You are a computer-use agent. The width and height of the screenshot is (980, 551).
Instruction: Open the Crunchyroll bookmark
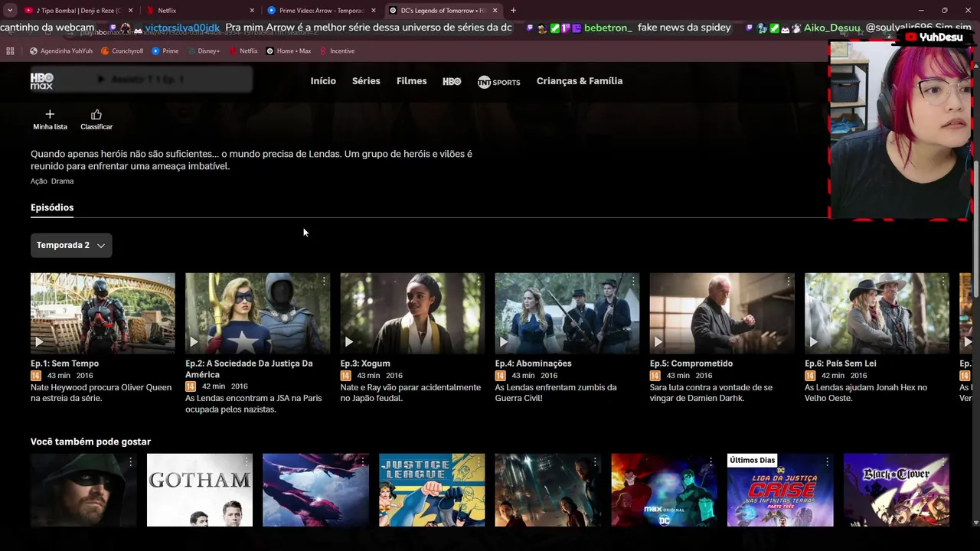122,51
